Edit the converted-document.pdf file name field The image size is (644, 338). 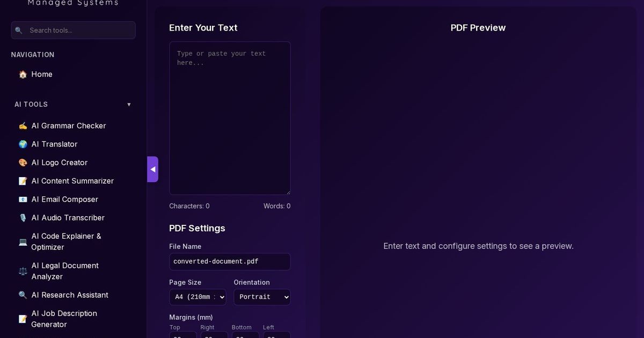pyautogui.click(x=230, y=261)
